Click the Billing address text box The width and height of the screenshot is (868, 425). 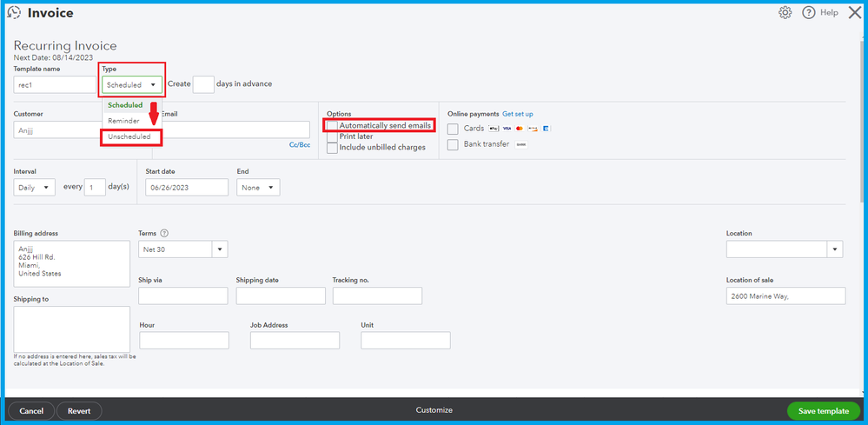pos(71,264)
